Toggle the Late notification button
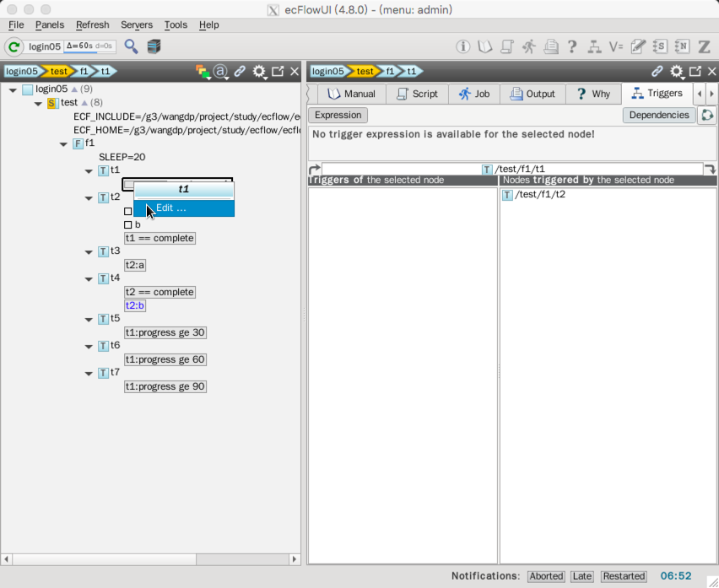 581,576
